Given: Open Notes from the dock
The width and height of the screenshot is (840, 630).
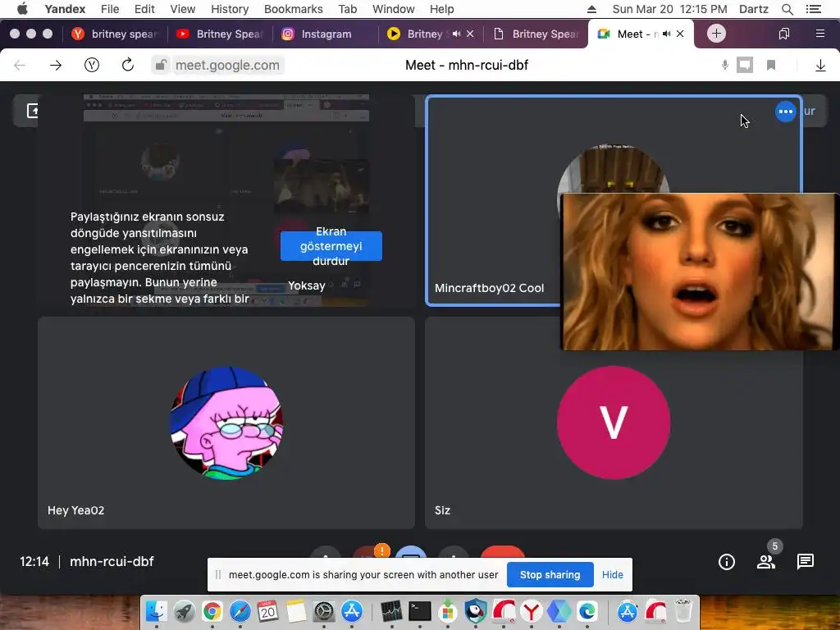Looking at the screenshot, I should pos(295,610).
